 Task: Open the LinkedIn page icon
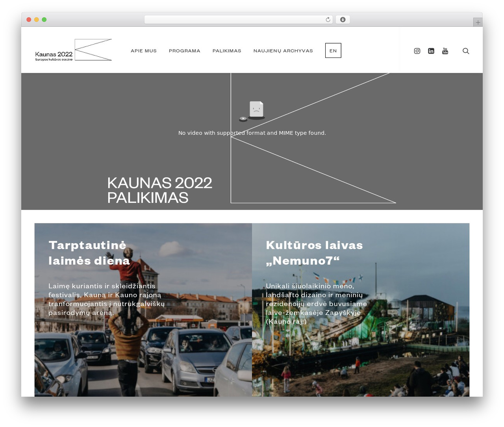(x=431, y=51)
